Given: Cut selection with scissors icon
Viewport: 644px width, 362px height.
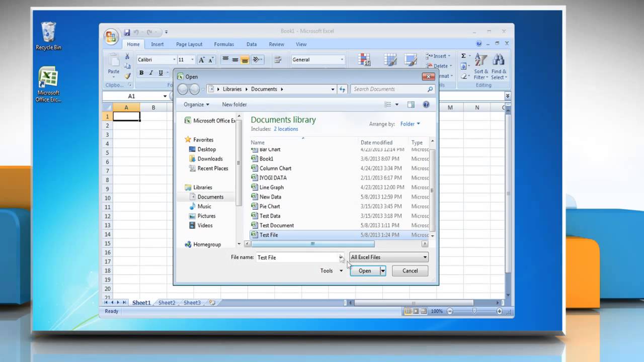Looking at the screenshot, I should pos(127,57).
